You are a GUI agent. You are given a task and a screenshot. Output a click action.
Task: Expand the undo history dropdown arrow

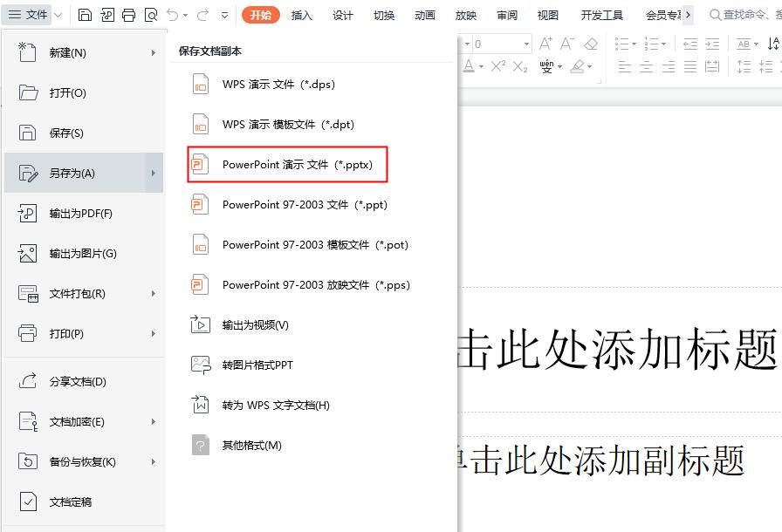(186, 15)
